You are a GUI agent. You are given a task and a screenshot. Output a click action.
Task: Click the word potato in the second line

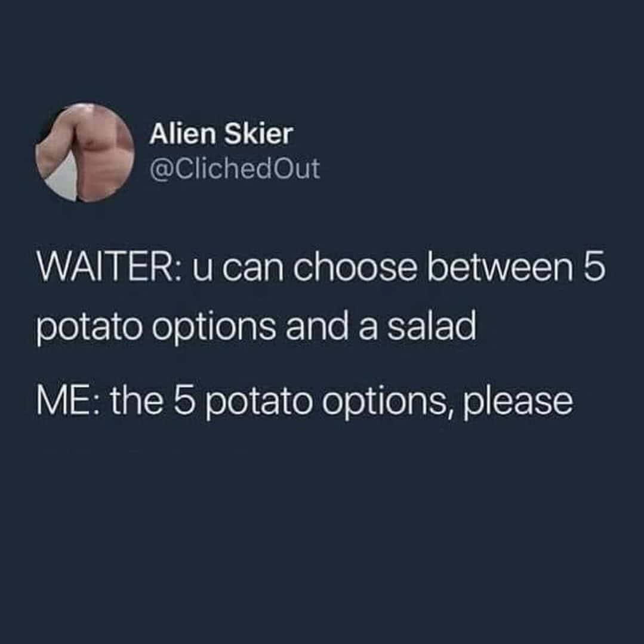pyautogui.click(x=89, y=328)
